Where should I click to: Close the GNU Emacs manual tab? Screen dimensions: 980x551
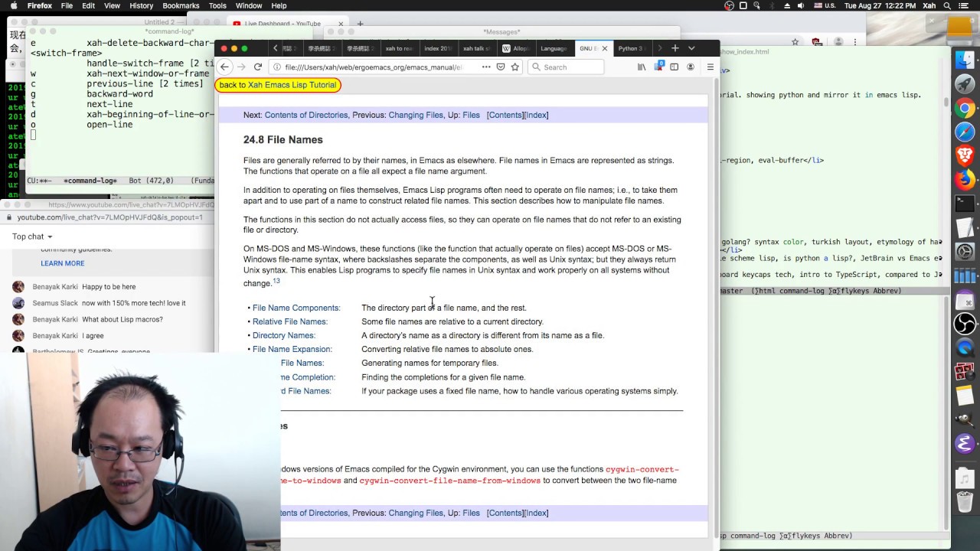pyautogui.click(x=604, y=48)
